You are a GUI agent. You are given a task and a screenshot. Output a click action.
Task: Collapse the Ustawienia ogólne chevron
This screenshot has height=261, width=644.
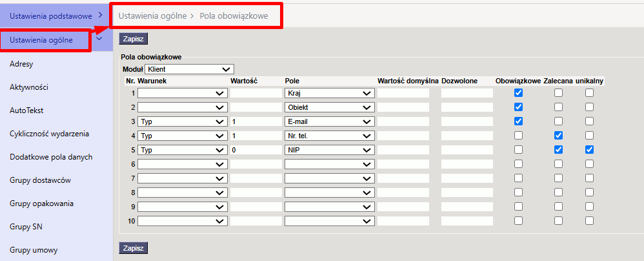[99, 39]
